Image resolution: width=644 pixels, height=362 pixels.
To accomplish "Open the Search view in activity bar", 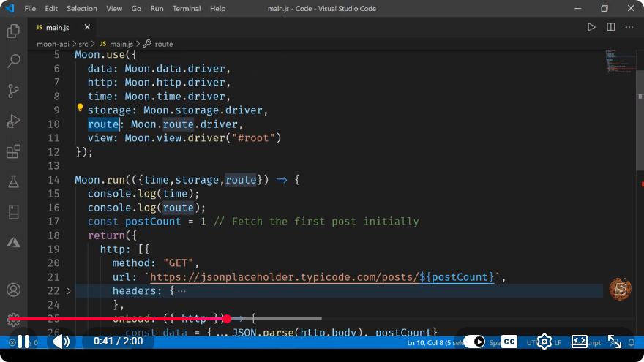I will pyautogui.click(x=14, y=61).
